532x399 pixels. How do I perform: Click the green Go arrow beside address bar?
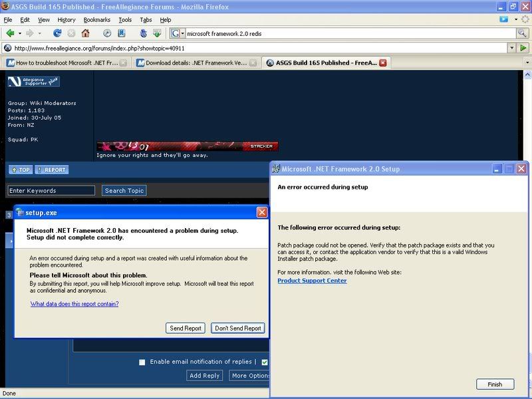[x=523, y=48]
